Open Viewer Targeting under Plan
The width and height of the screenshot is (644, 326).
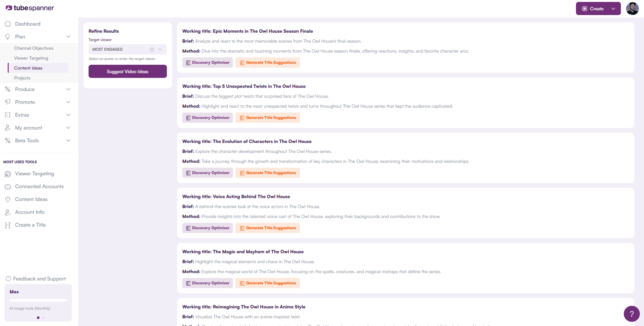click(31, 58)
